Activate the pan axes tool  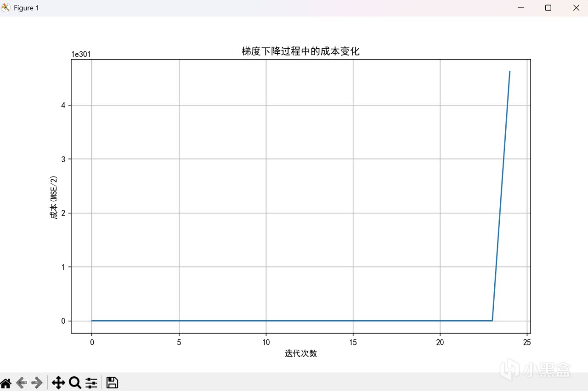(58, 382)
